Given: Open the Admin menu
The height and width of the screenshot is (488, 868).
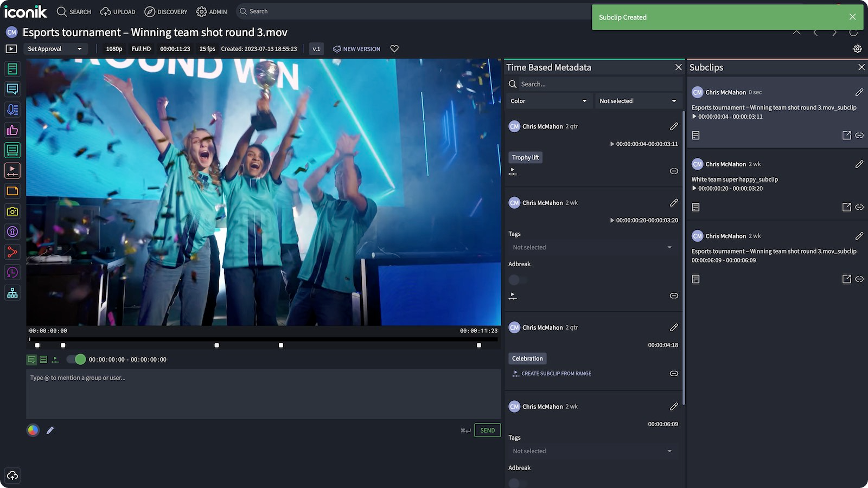Looking at the screenshot, I should pyautogui.click(x=212, y=11).
